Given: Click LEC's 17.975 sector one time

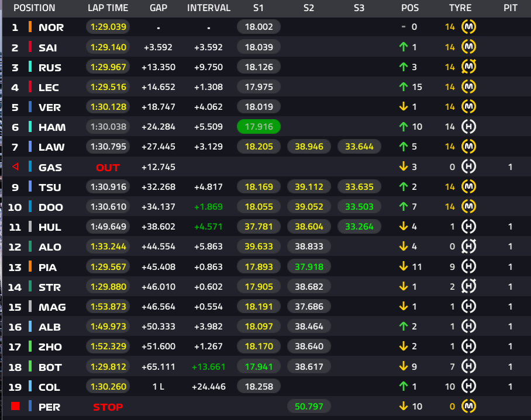Looking at the screenshot, I should [x=258, y=86].
